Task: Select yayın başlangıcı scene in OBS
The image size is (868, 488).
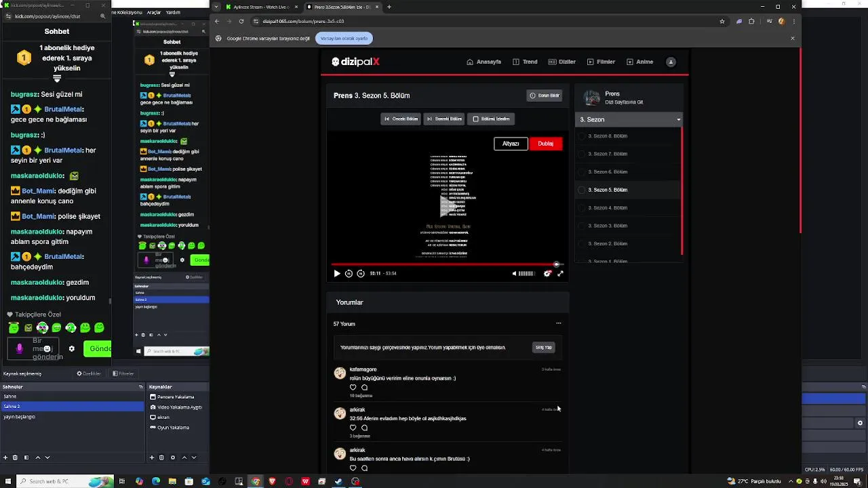Action: tap(72, 417)
